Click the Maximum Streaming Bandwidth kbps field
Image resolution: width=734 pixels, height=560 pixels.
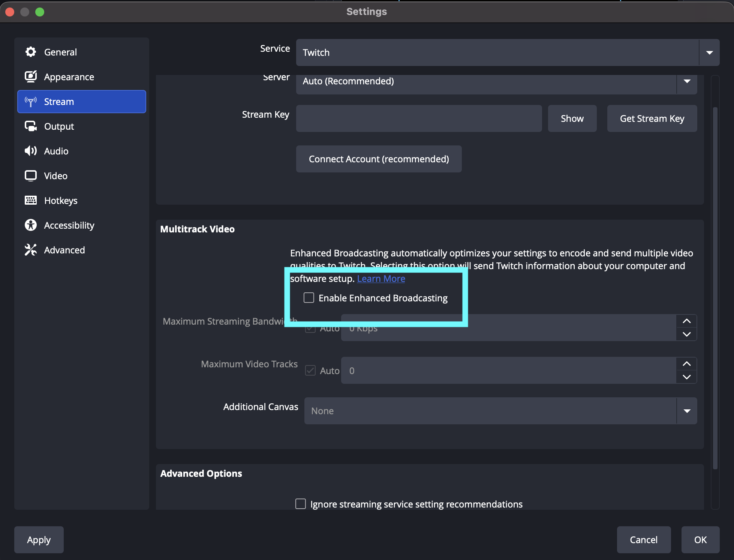tap(509, 328)
